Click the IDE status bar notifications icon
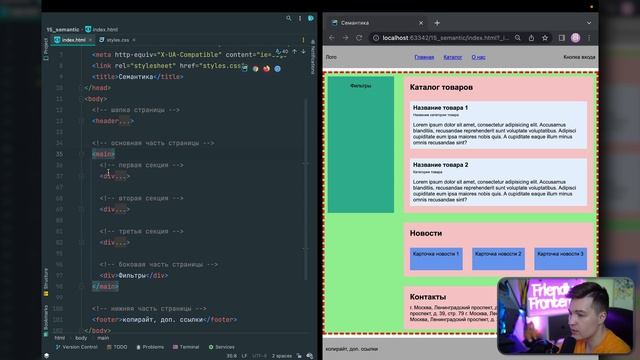 pyautogui.click(x=310, y=356)
